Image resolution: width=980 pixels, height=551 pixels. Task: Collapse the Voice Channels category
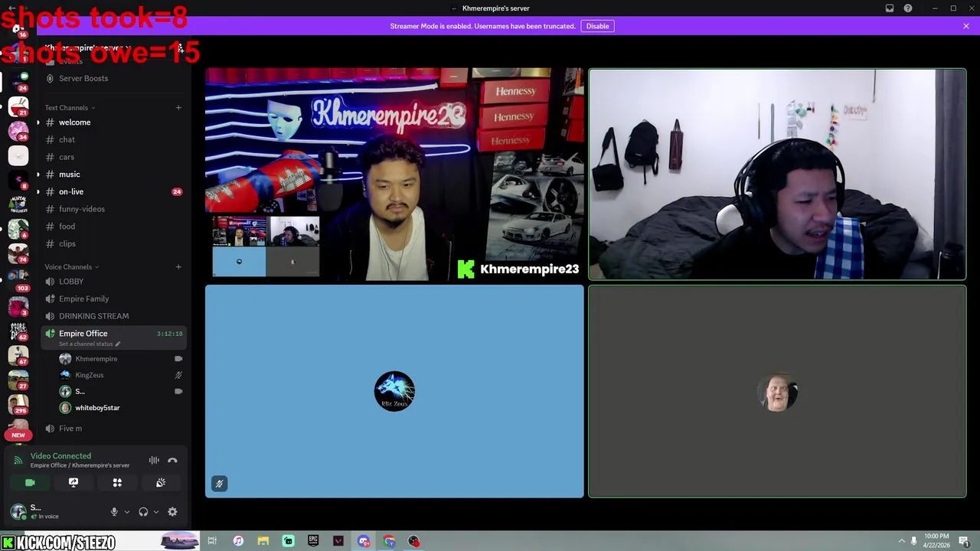pyautogui.click(x=72, y=267)
